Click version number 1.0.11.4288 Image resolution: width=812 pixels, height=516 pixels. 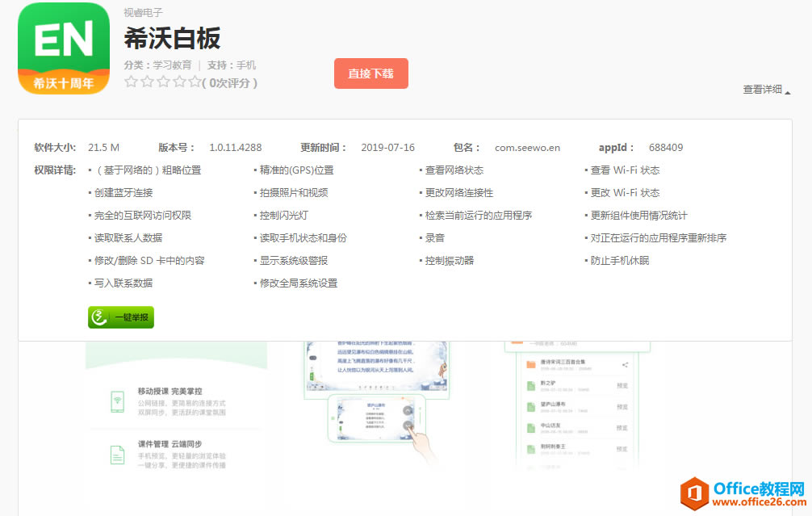[235, 148]
